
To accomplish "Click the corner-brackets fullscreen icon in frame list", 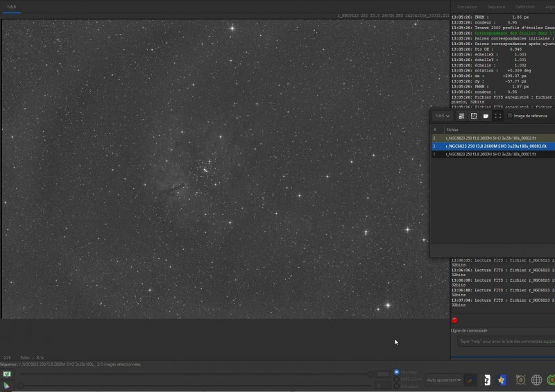I will click(497, 116).
